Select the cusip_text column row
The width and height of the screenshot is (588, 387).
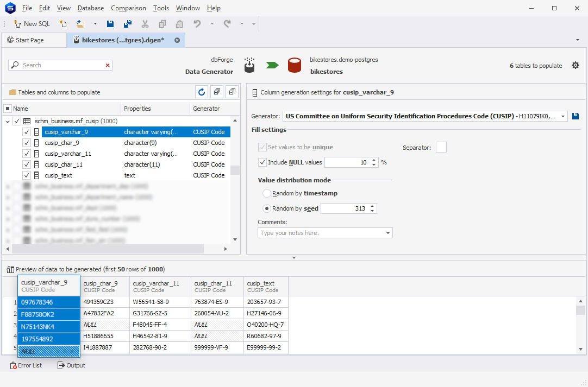(x=136, y=175)
